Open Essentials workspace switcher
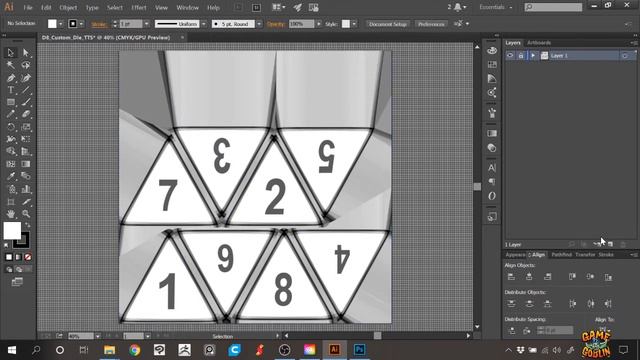 coord(496,7)
